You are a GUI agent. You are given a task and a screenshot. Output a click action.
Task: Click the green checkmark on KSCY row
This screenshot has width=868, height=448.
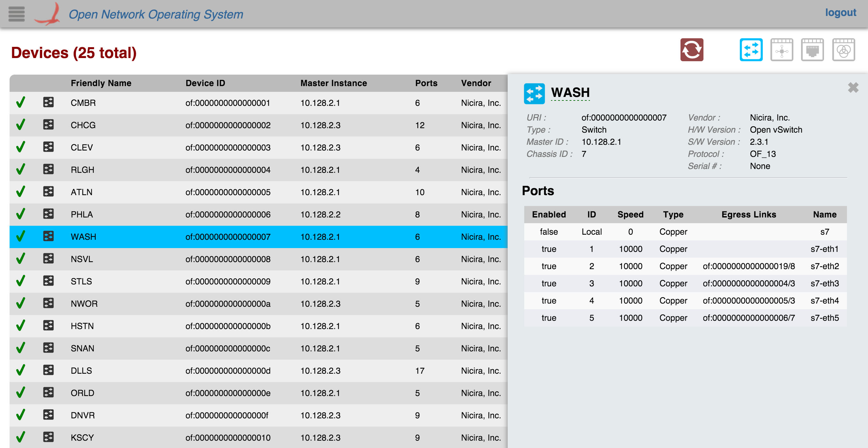(x=20, y=437)
